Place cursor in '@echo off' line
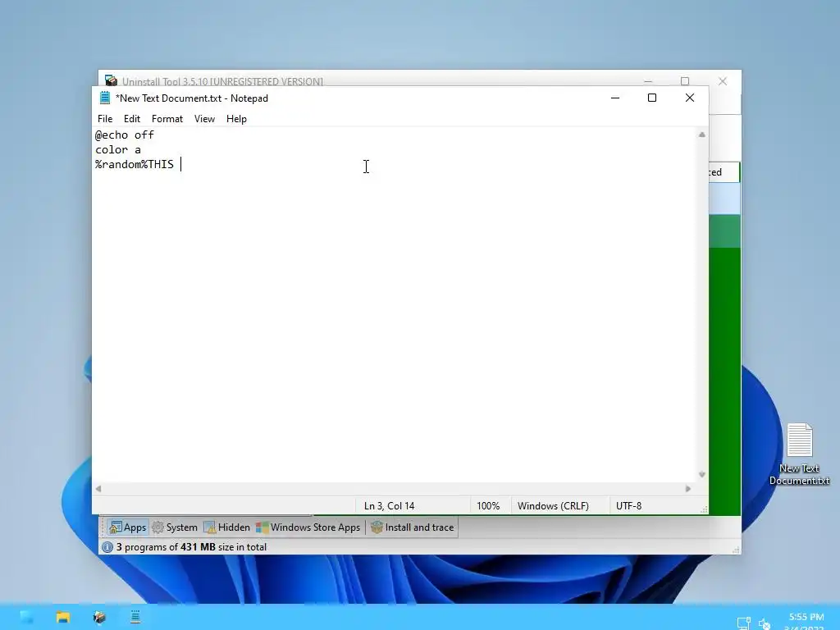Screen dimensions: 840x630 click(125, 135)
